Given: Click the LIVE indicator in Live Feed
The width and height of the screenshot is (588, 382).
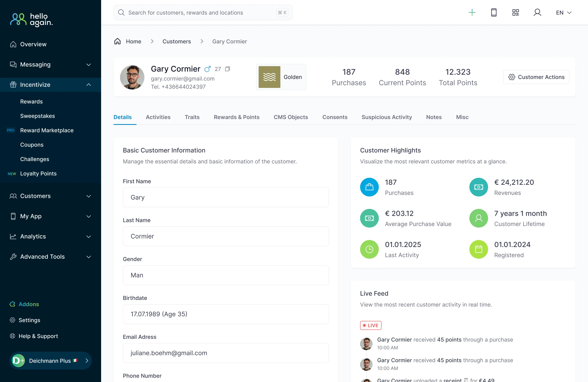Looking at the screenshot, I should (x=370, y=325).
